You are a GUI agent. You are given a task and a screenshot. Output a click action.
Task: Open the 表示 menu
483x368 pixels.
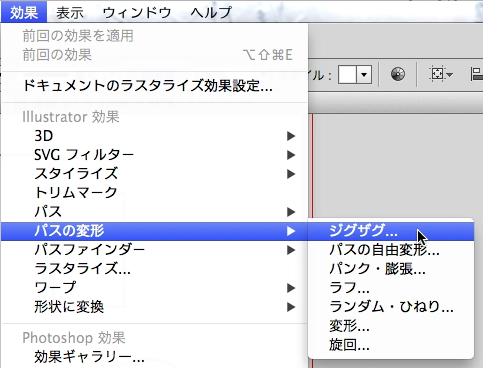coord(69,12)
